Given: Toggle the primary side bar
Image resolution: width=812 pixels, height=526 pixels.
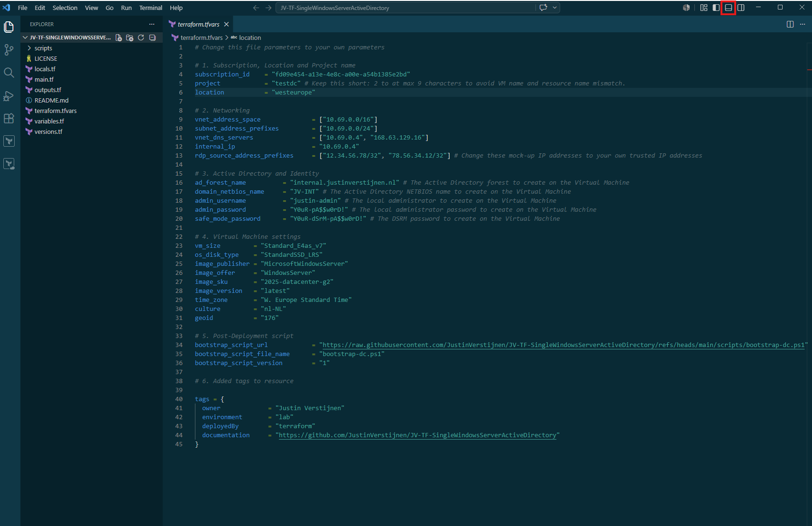Looking at the screenshot, I should 716,8.
